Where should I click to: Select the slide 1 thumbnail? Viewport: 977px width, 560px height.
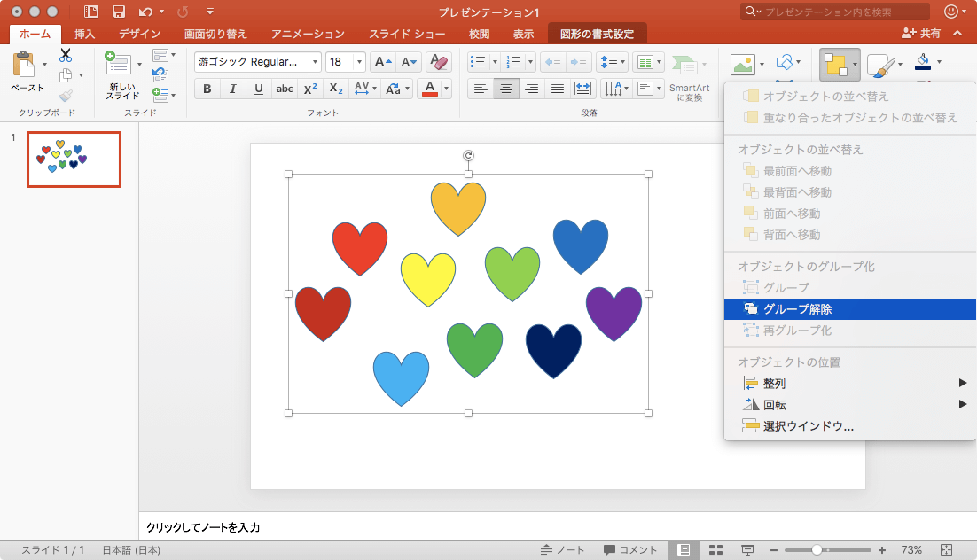[x=74, y=159]
